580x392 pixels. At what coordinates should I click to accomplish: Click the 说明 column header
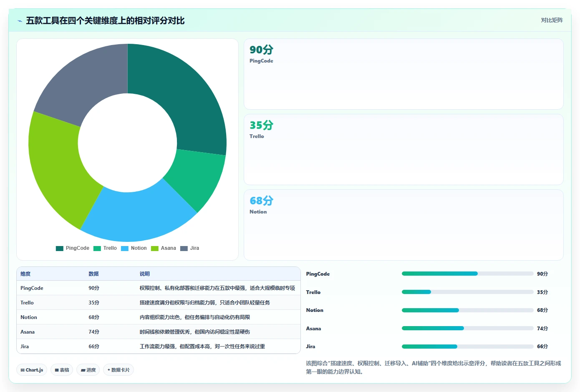144,274
